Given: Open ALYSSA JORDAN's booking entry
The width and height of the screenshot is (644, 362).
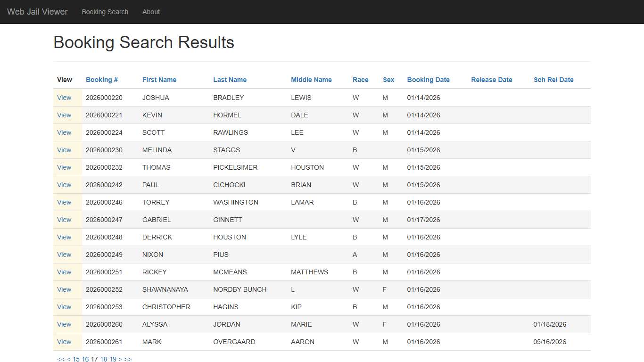Looking at the screenshot, I should (x=64, y=324).
